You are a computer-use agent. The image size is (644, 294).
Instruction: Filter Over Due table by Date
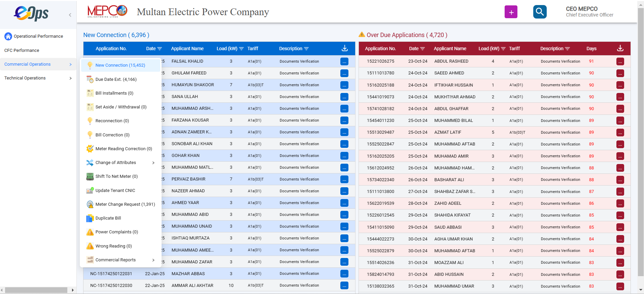(422, 49)
